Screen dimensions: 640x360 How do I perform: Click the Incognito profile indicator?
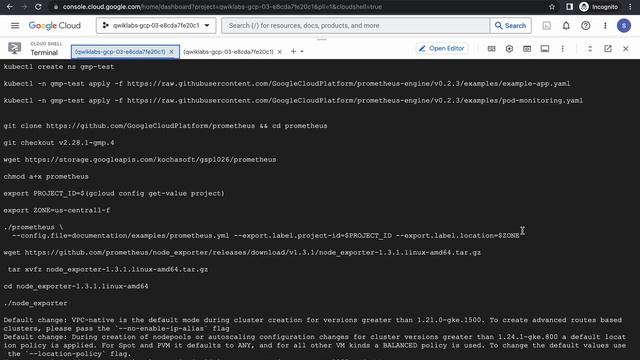599,7
